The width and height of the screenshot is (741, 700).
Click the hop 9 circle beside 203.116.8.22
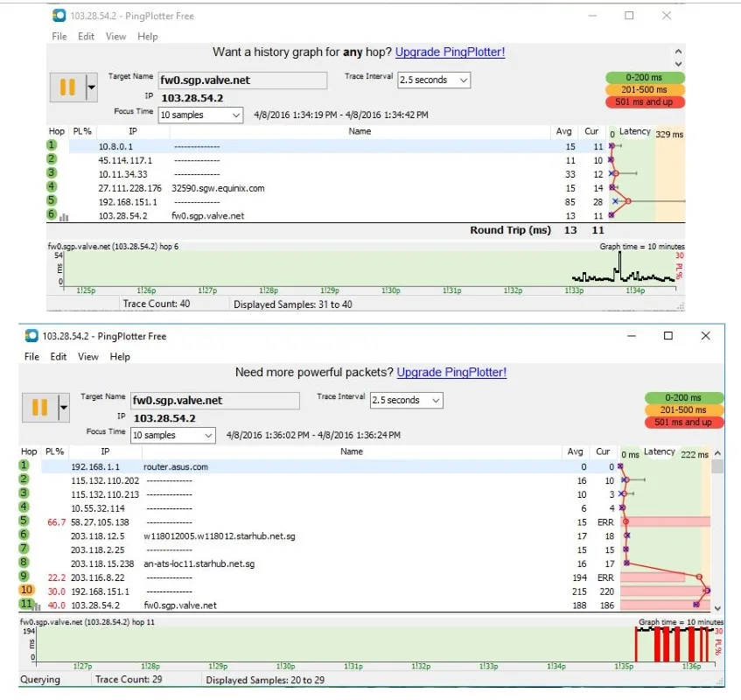pyautogui.click(x=24, y=576)
